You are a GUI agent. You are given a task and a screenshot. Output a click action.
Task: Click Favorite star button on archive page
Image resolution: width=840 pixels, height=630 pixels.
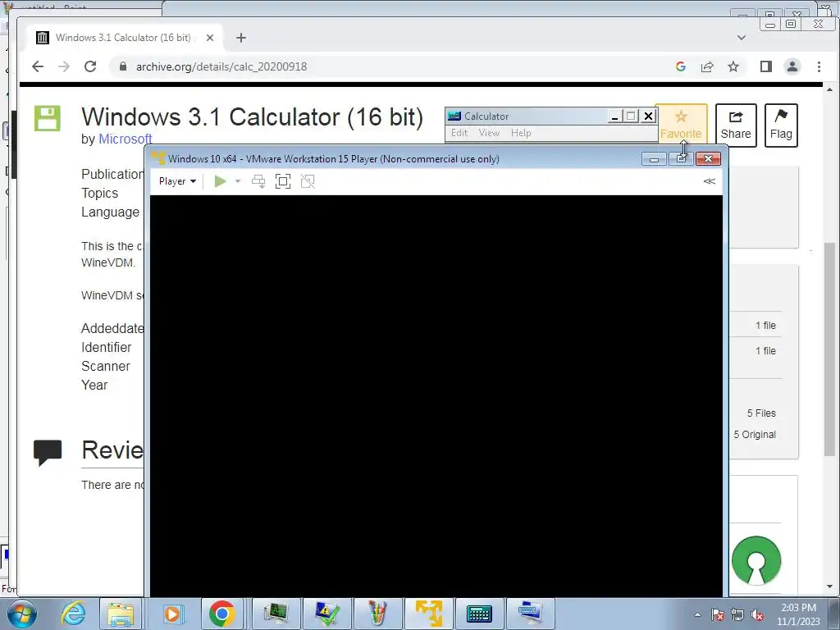(681, 126)
